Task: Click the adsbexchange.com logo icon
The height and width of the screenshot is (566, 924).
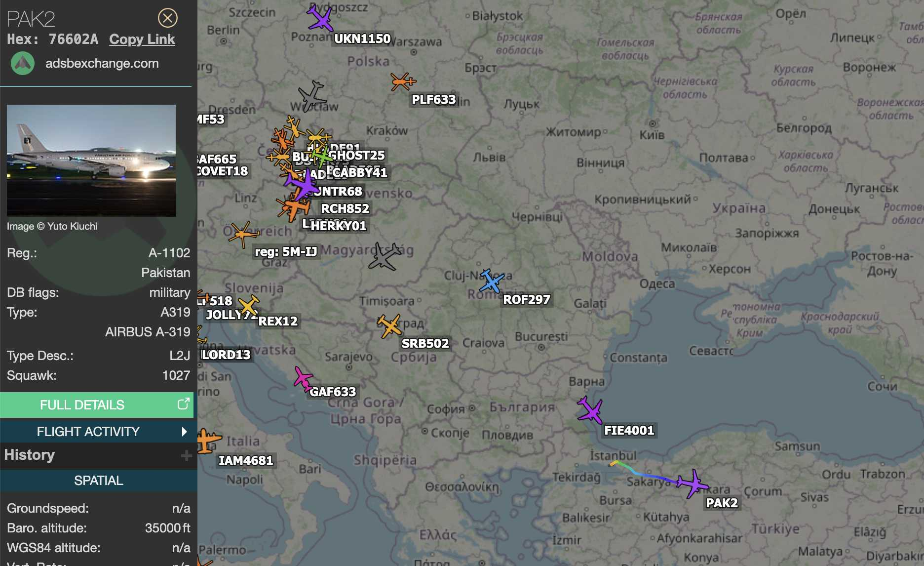Action: click(22, 64)
